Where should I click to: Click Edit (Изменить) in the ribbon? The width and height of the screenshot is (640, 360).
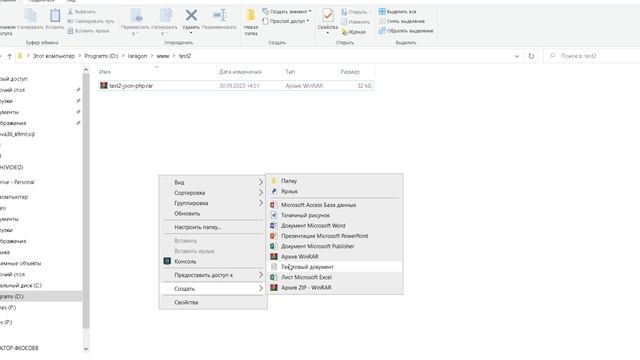[x=356, y=22]
